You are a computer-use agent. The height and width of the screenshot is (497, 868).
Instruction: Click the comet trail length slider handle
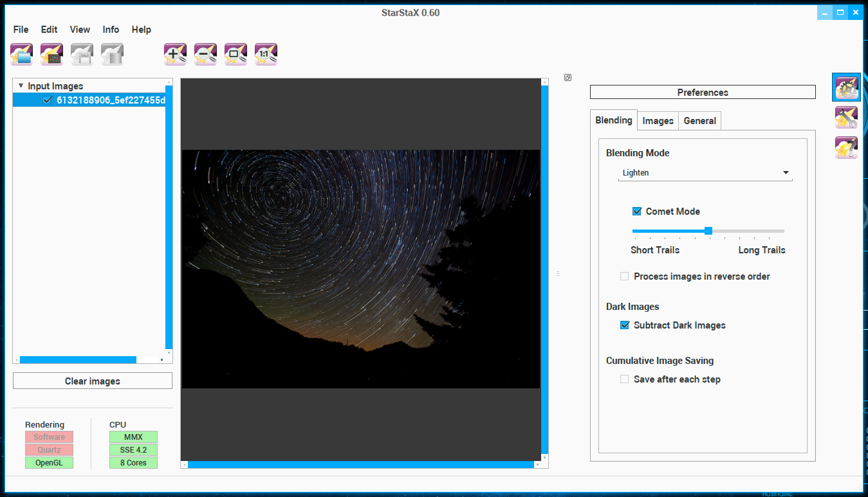[708, 231]
